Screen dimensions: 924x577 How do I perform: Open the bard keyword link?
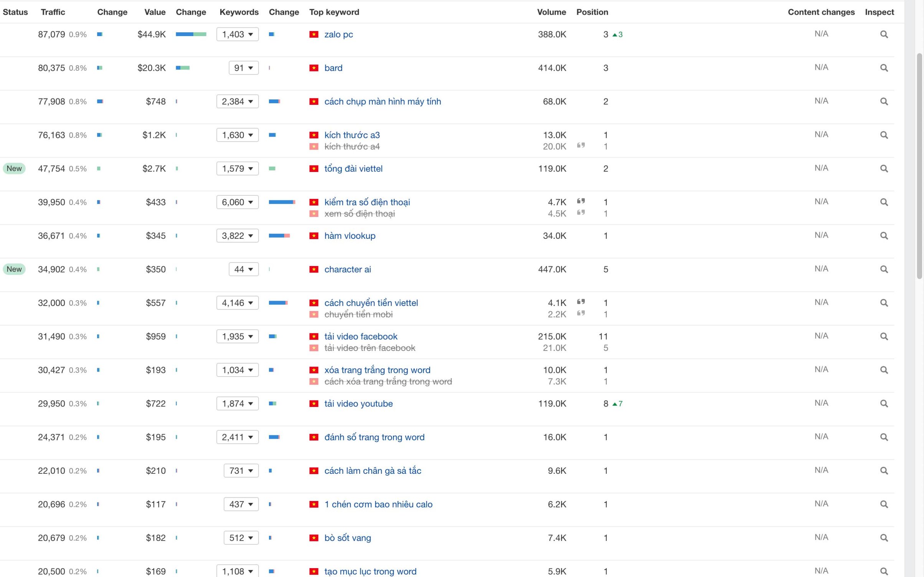333,68
